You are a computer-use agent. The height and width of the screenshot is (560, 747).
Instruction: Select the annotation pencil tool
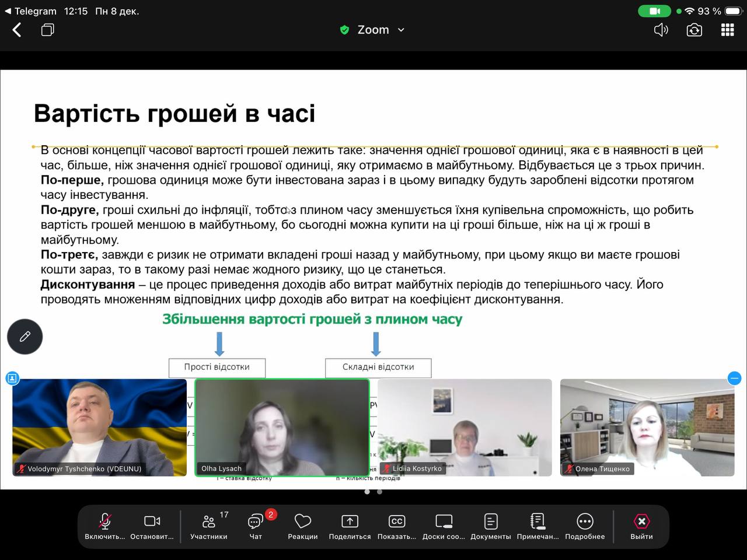coord(25,337)
